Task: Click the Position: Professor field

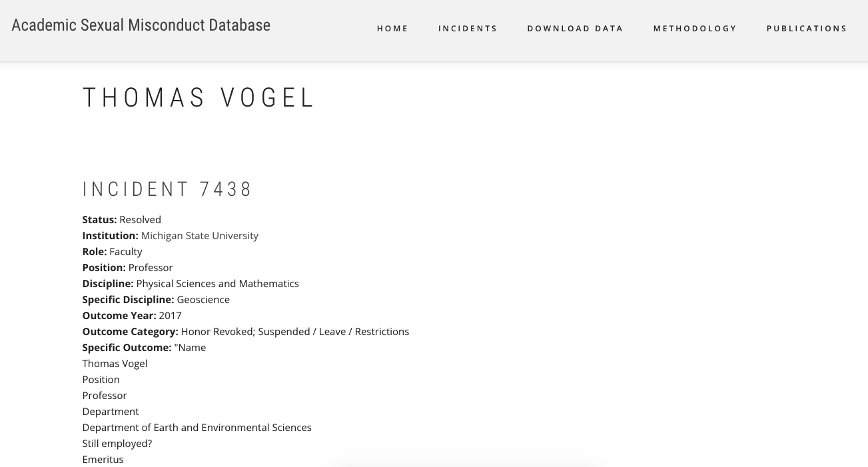Action: coord(128,268)
